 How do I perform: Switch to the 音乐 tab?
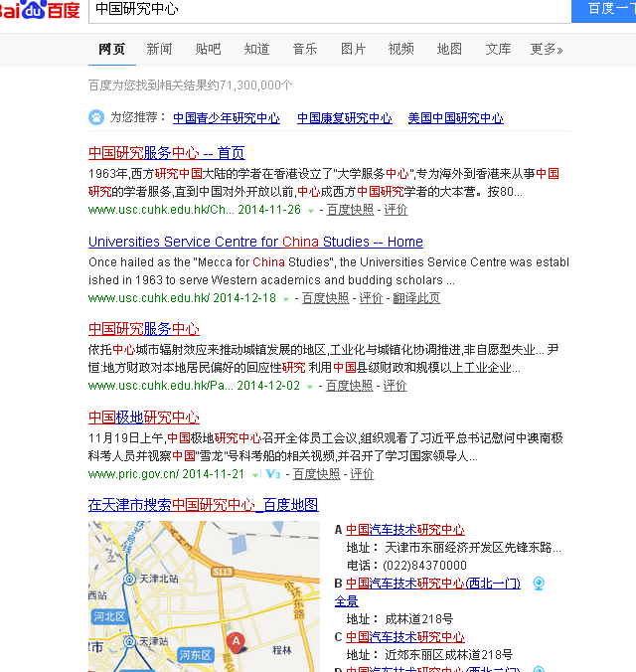[305, 50]
